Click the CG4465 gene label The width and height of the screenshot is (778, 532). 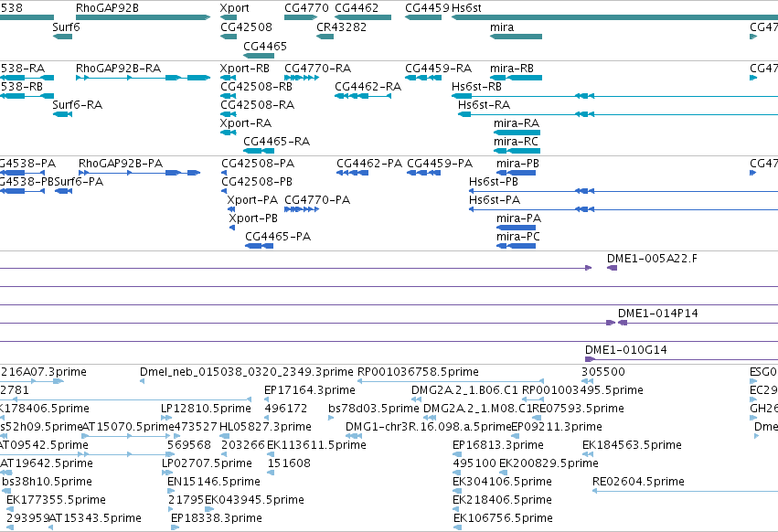[265, 46]
